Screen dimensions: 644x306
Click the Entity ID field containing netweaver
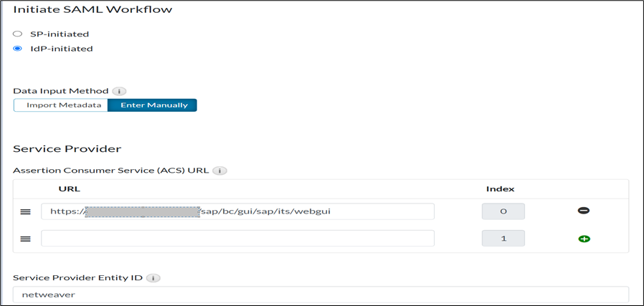321,294
